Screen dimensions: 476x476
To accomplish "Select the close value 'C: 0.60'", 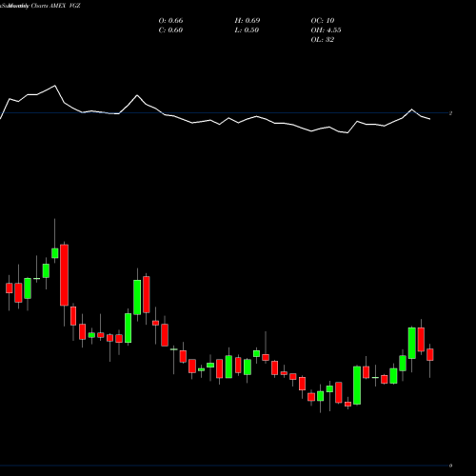I will tap(170, 30).
